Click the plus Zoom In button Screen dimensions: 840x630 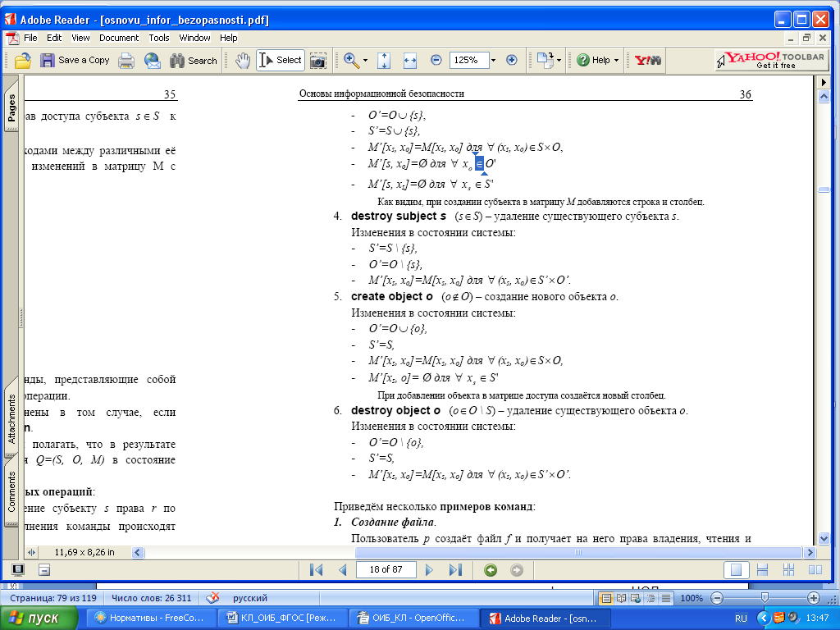(512, 60)
